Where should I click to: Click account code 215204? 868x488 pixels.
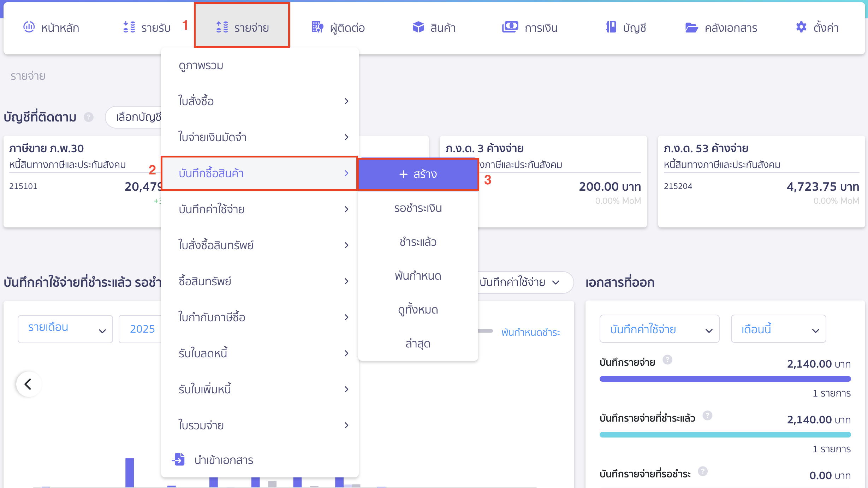[x=678, y=186]
